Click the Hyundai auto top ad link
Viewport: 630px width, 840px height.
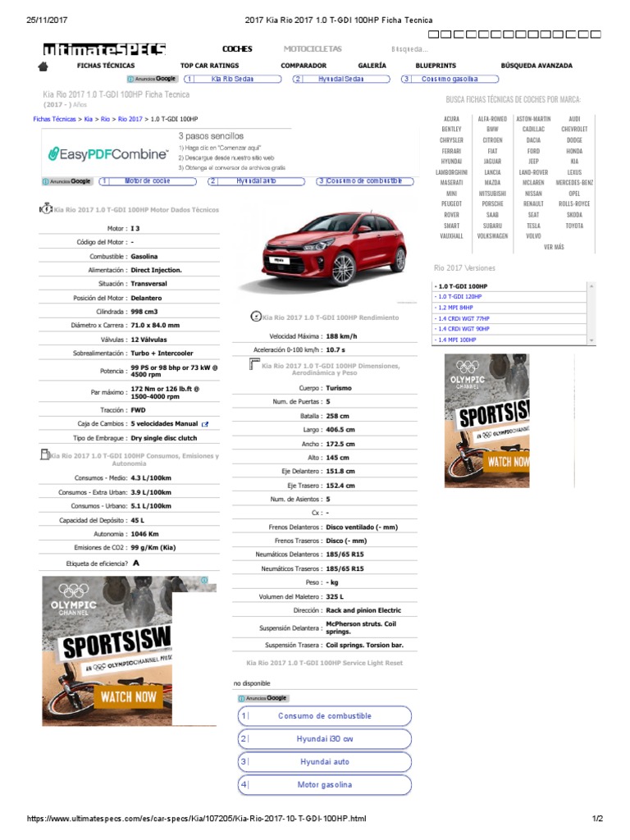pos(256,181)
